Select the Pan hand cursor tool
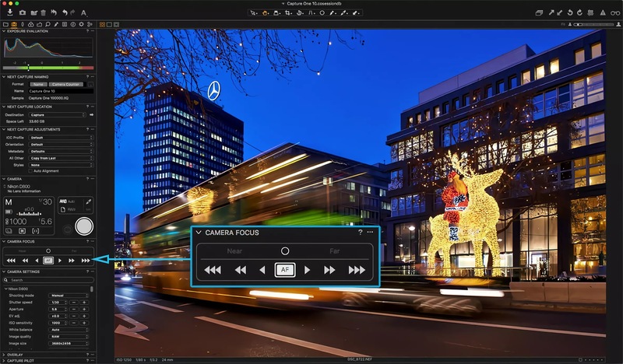 point(265,12)
